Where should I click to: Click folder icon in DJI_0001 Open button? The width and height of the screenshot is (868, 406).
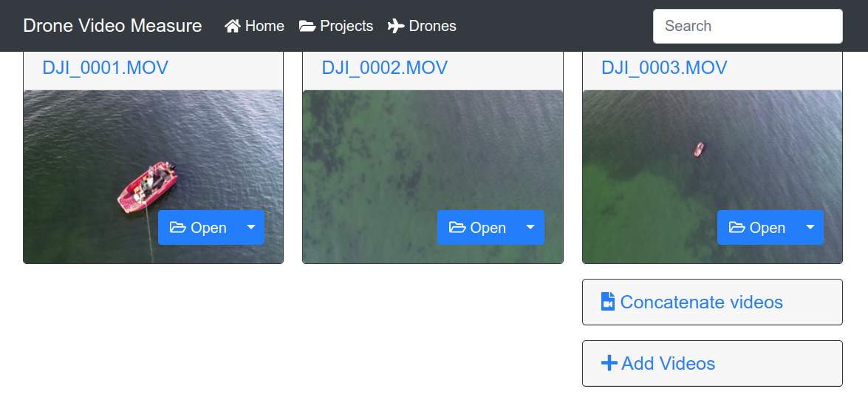[x=178, y=227]
